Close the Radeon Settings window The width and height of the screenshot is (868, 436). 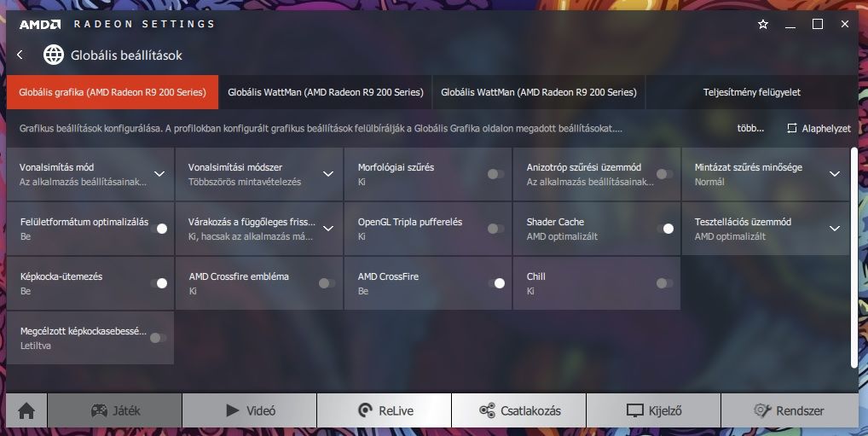(x=845, y=24)
